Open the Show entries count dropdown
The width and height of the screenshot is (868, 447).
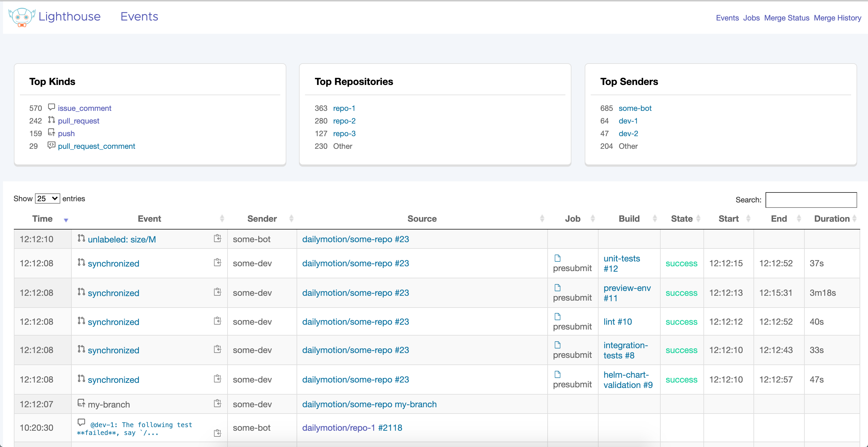point(47,198)
